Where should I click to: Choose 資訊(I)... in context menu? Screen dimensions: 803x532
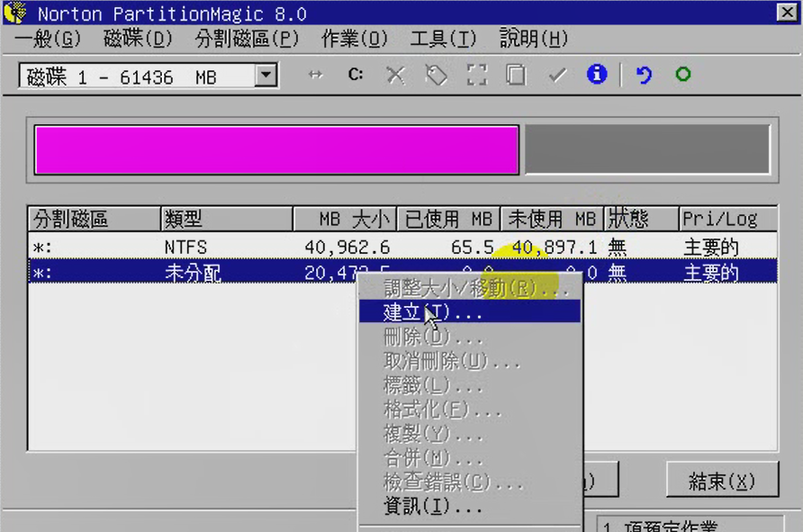click(470, 507)
